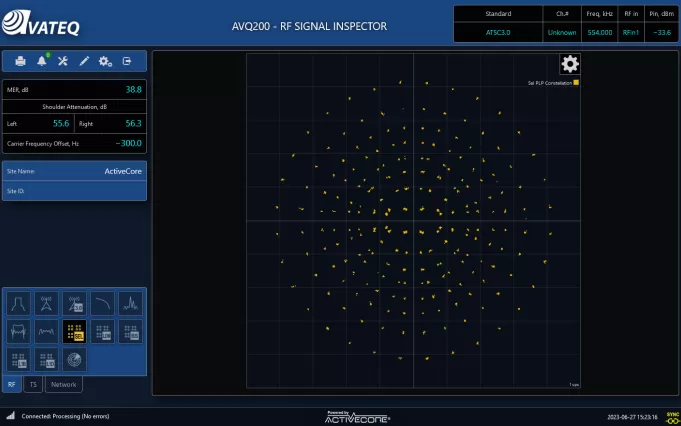
Task: Open the gears system settings icon
Action: 105,61
